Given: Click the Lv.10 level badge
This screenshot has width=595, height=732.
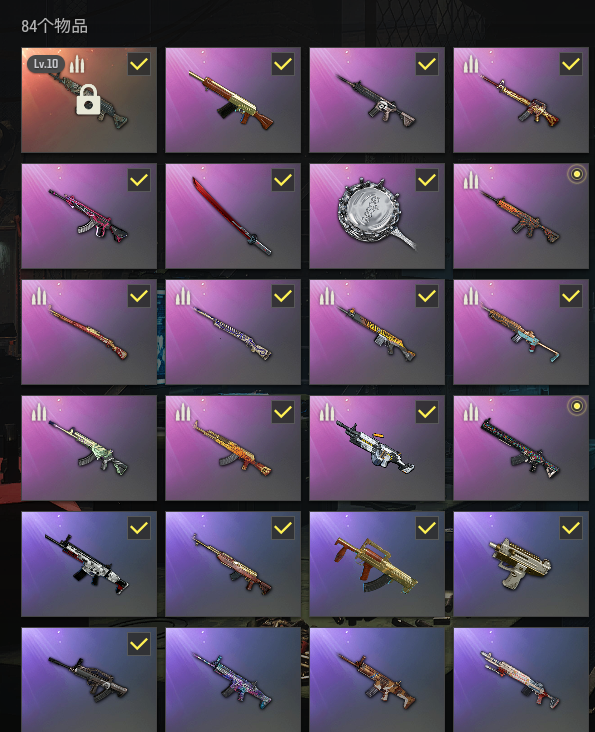Looking at the screenshot, I should [46, 63].
